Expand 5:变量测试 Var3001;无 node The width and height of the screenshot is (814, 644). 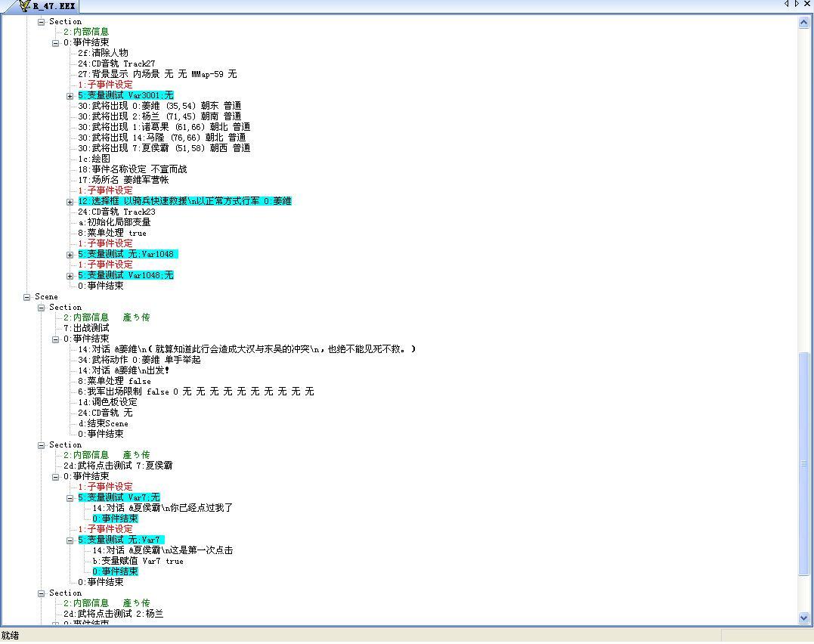point(70,96)
